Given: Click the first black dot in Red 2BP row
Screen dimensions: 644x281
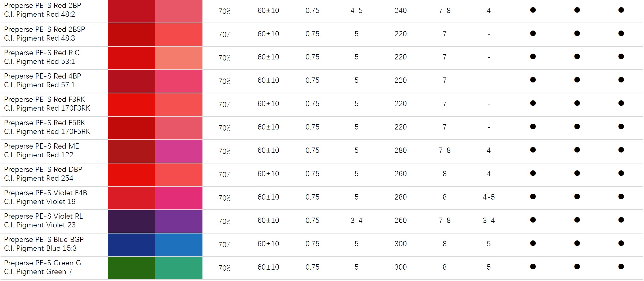Looking at the screenshot, I should (x=533, y=10).
